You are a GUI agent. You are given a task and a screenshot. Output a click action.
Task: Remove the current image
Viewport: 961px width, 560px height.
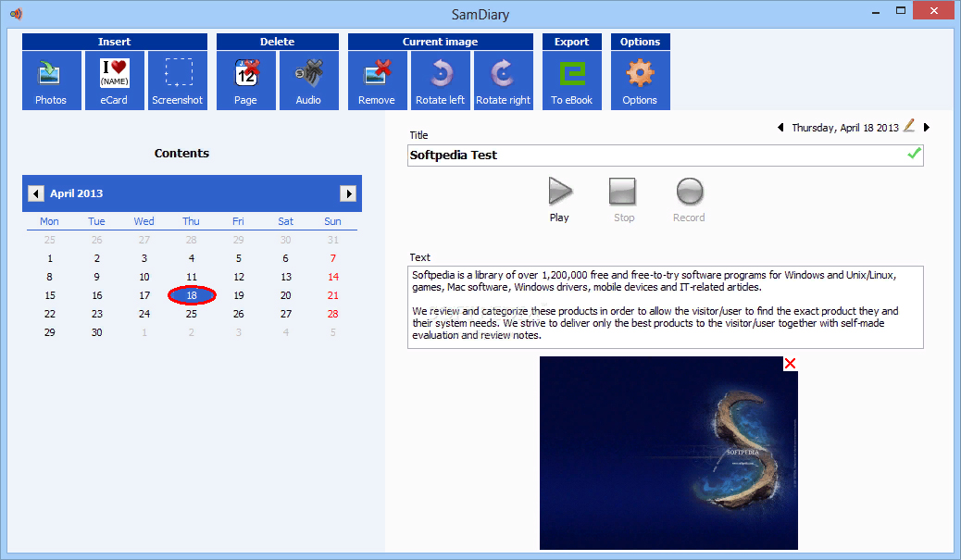[378, 81]
